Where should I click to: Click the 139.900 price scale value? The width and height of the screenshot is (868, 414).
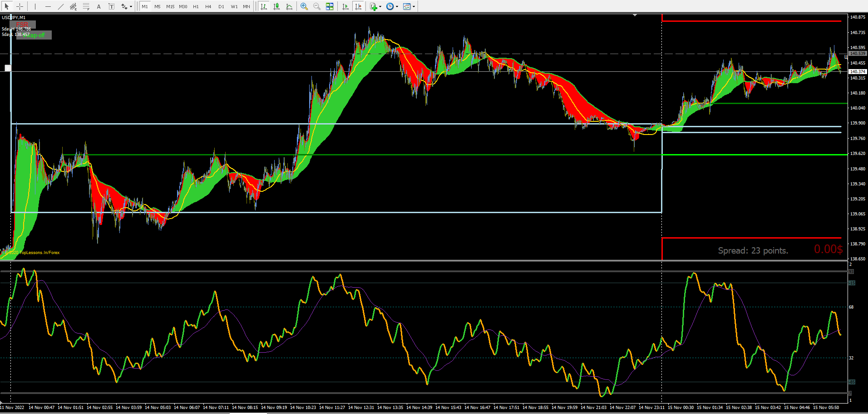point(858,123)
